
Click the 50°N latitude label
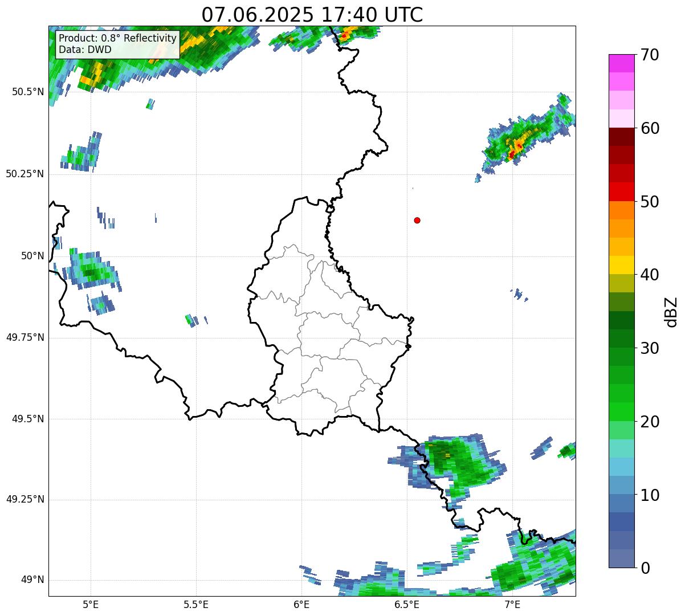tap(32, 256)
